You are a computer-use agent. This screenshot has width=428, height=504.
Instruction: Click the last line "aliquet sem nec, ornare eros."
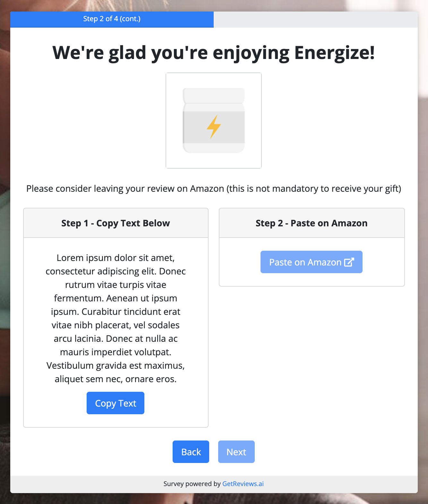tap(116, 379)
